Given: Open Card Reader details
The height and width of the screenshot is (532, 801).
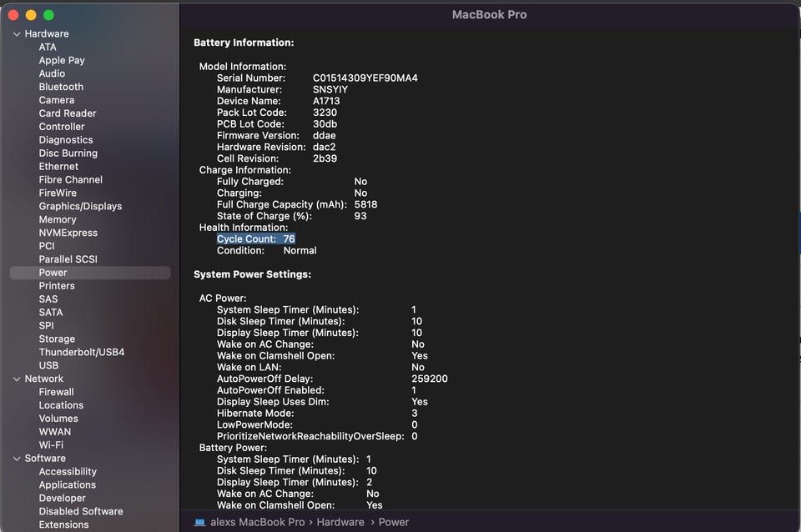Looking at the screenshot, I should coord(68,113).
